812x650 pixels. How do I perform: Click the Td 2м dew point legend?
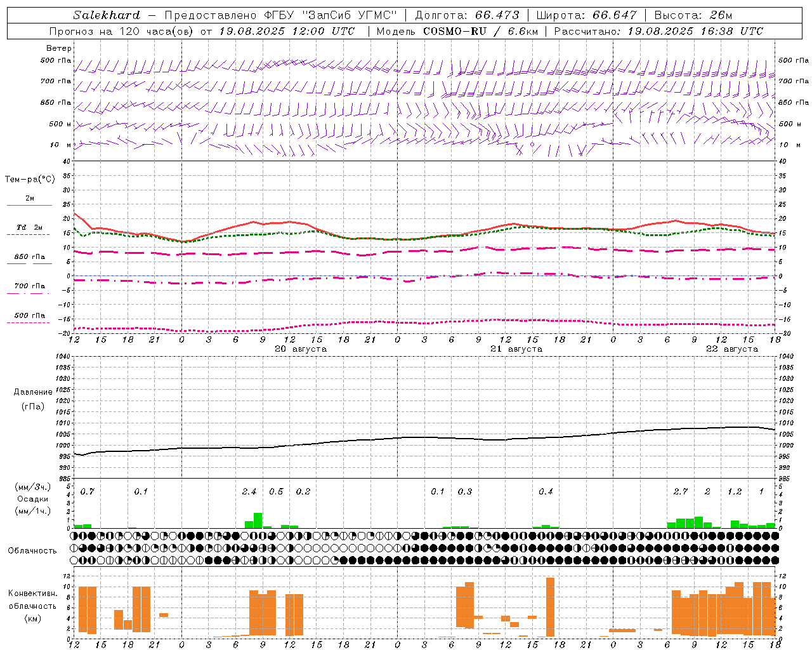point(30,227)
